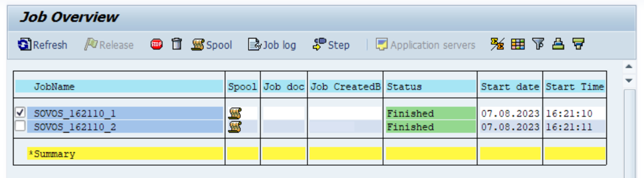Click the funnel filter icon

pyautogui.click(x=538, y=44)
